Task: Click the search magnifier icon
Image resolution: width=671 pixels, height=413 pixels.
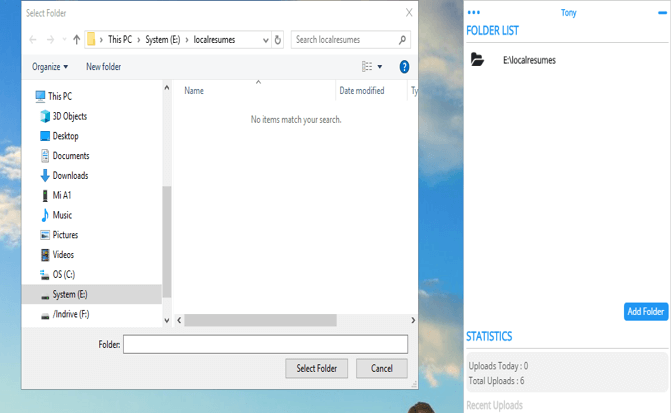Action: (402, 40)
